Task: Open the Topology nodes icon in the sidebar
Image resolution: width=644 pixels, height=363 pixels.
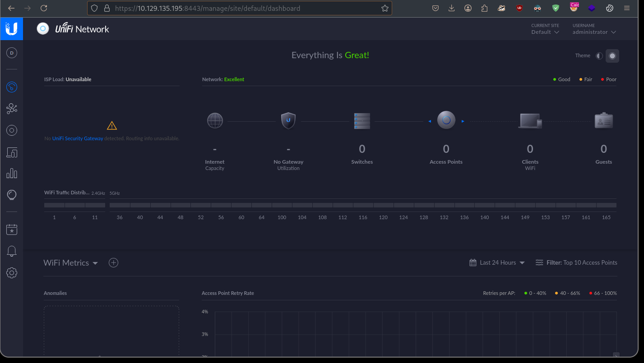Action: pos(12,109)
